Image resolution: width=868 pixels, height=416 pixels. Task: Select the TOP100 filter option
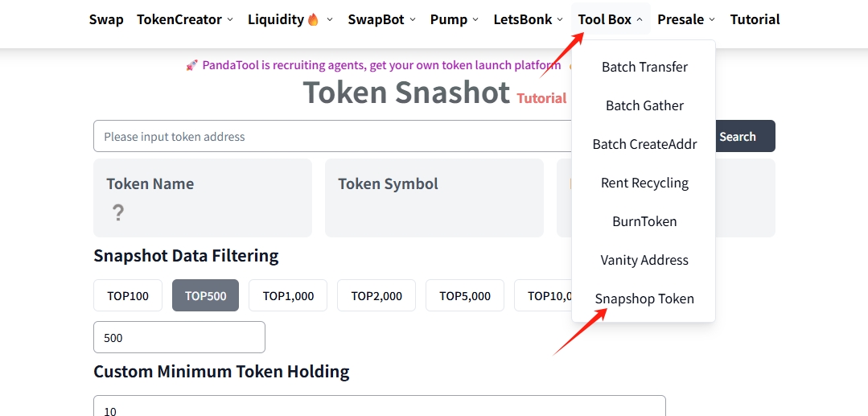128,296
